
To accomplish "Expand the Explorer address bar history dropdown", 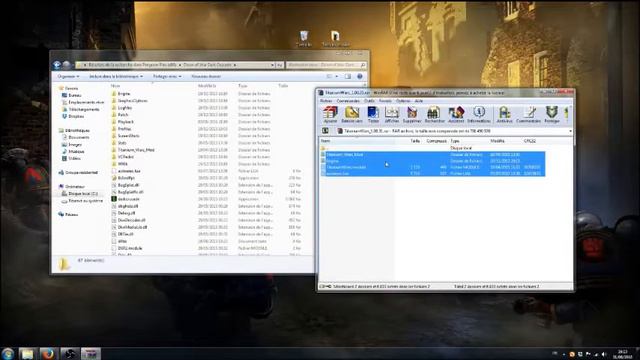I will tap(272, 65).
